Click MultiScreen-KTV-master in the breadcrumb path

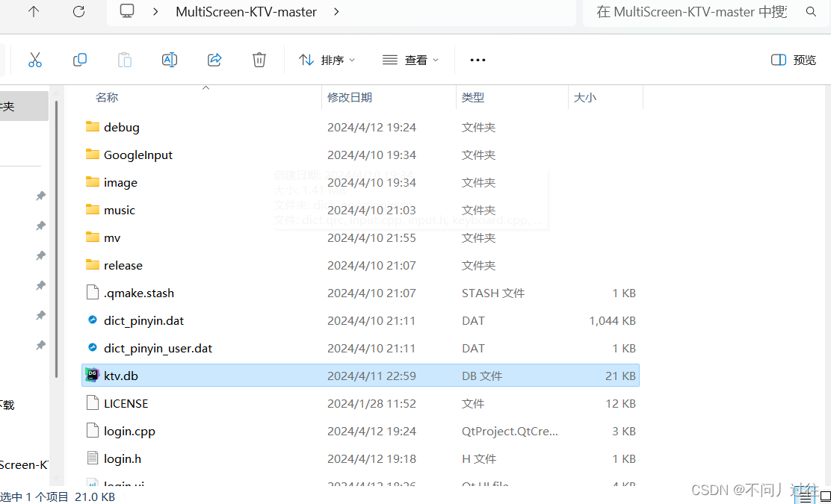[246, 12]
